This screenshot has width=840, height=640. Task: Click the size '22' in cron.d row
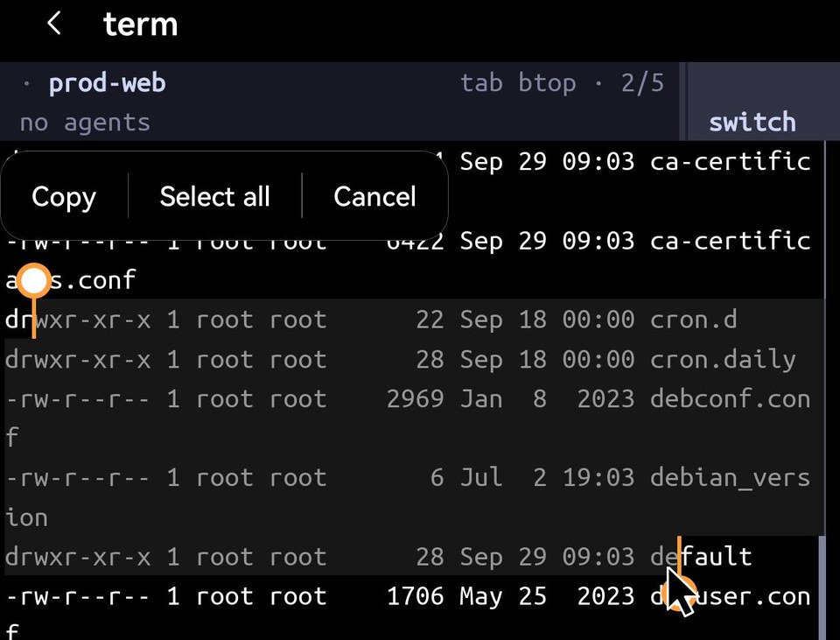point(430,320)
